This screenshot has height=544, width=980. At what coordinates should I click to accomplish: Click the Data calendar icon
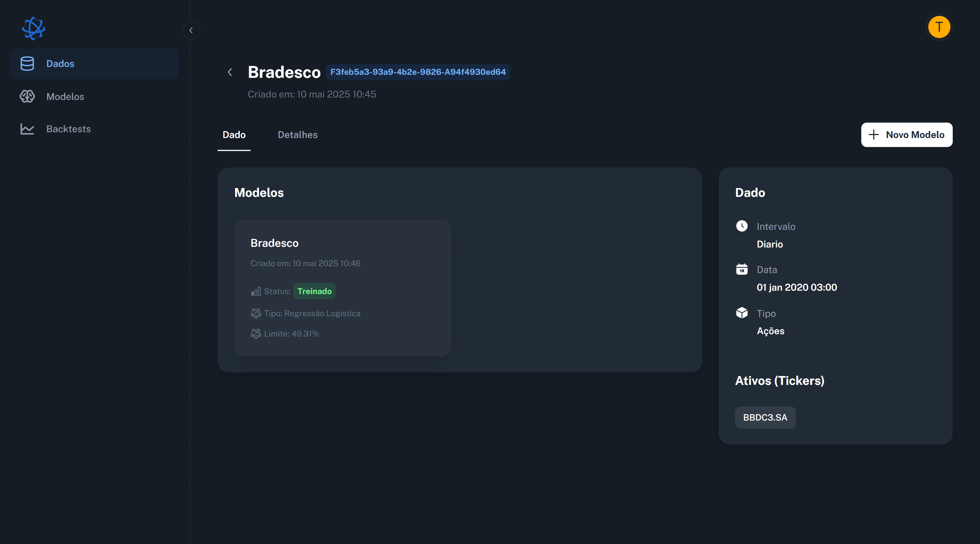pyautogui.click(x=741, y=269)
